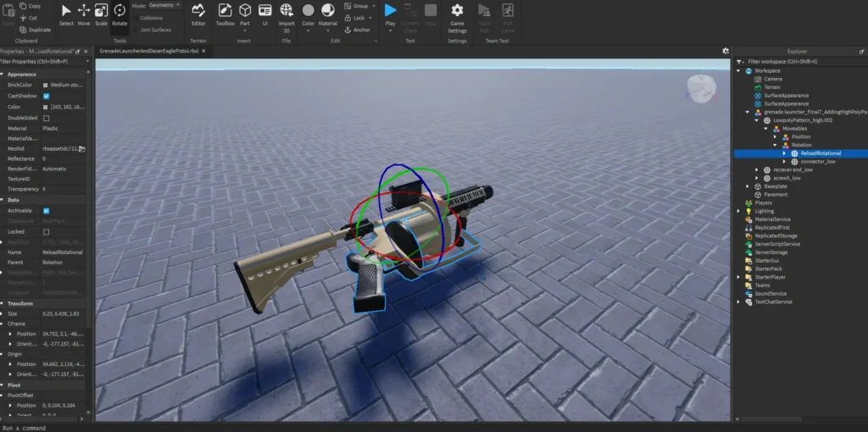This screenshot has height=432, width=868.
Task: Open the Toolbox panel
Action: [x=225, y=14]
